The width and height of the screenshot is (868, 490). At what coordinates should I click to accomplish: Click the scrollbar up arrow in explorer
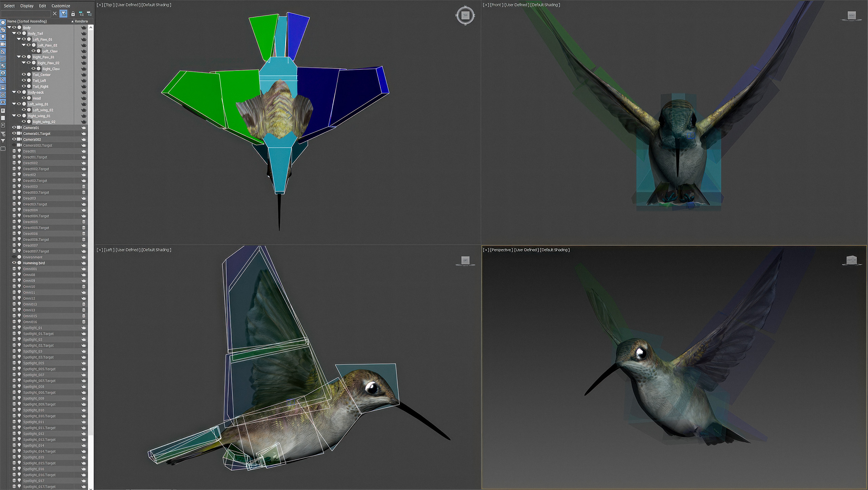91,27
